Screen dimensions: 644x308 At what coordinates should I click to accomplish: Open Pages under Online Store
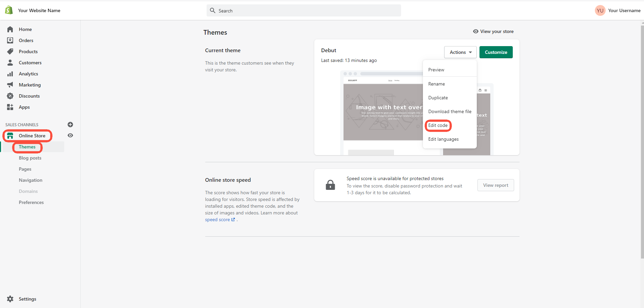point(25,169)
